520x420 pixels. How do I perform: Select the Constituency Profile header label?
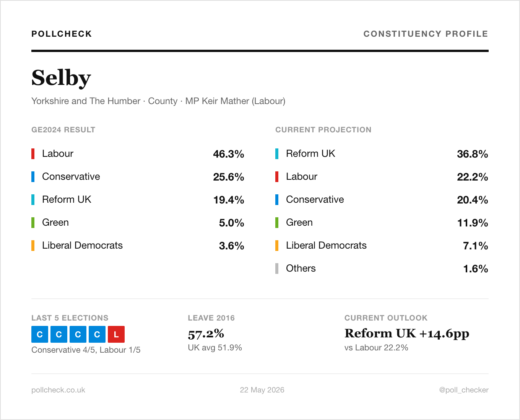point(426,34)
